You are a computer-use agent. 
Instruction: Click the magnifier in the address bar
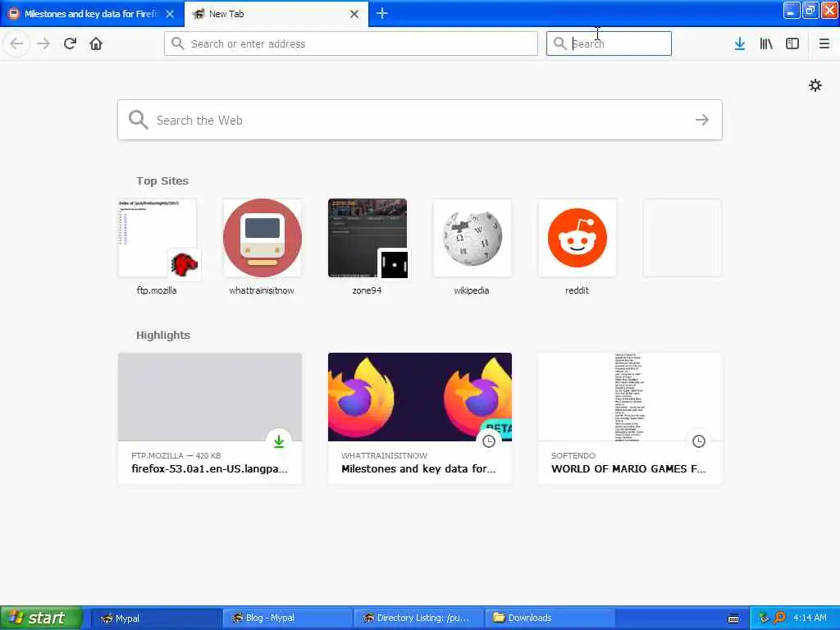(x=177, y=43)
